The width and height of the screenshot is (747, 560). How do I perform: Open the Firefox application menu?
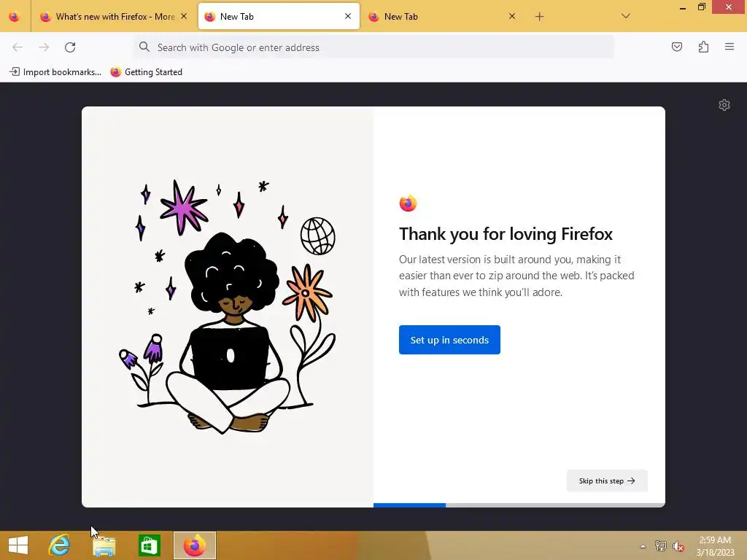click(729, 47)
